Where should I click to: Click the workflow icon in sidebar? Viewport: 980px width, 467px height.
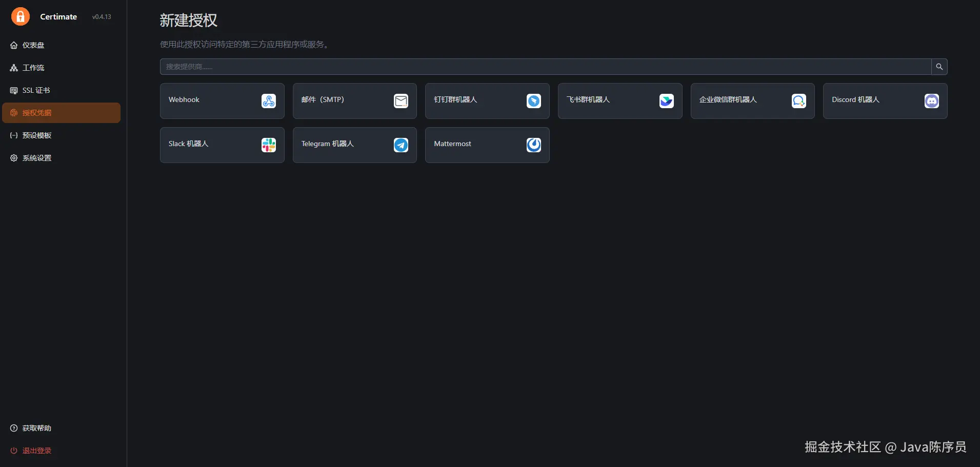click(x=14, y=68)
